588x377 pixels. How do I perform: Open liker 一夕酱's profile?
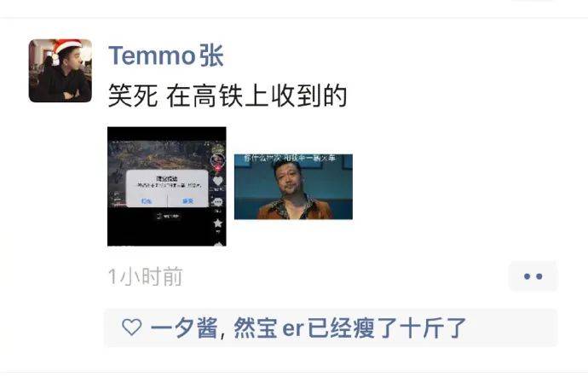point(184,328)
